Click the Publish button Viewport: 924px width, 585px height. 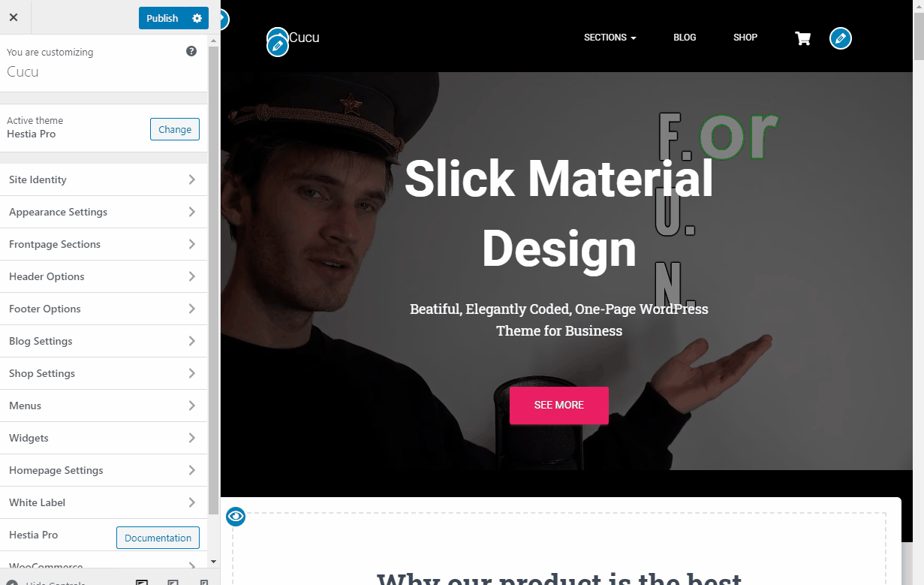click(163, 18)
